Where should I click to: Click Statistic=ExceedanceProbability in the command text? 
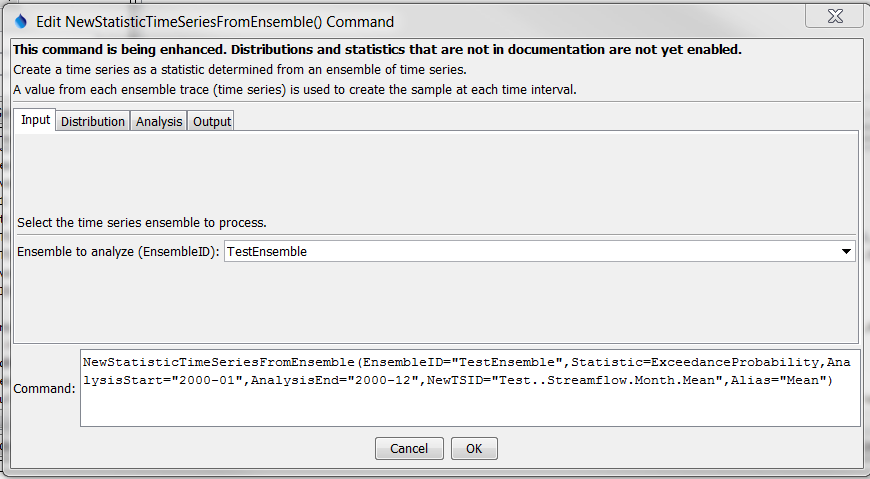tap(695, 362)
